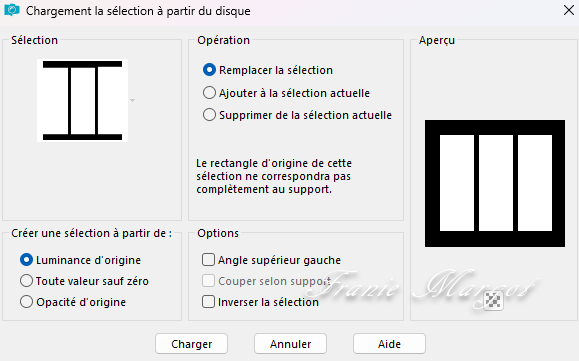Close the Chargement la sélection dialog

point(569,10)
